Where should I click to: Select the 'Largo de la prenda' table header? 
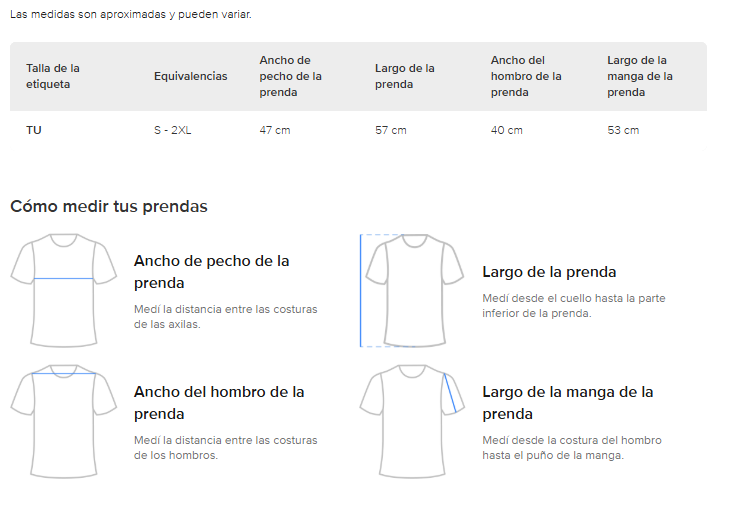tap(405, 76)
